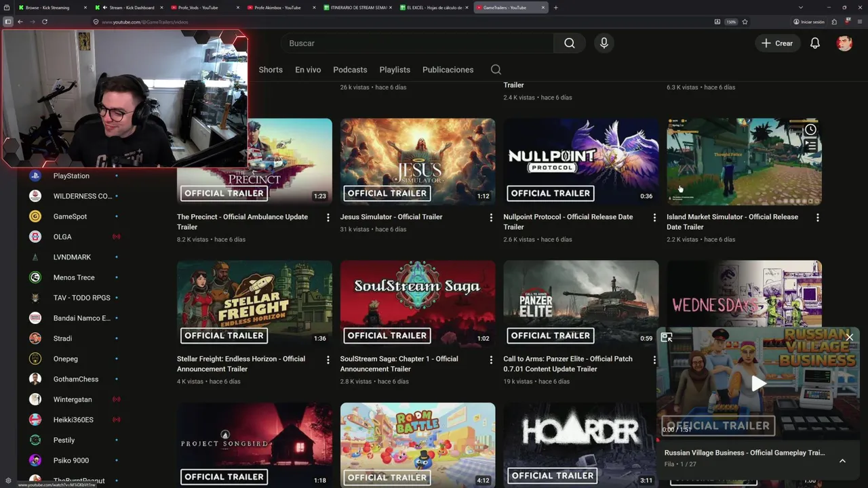Switch to Publicaciones channel tab
The width and height of the screenshot is (868, 488).
448,70
